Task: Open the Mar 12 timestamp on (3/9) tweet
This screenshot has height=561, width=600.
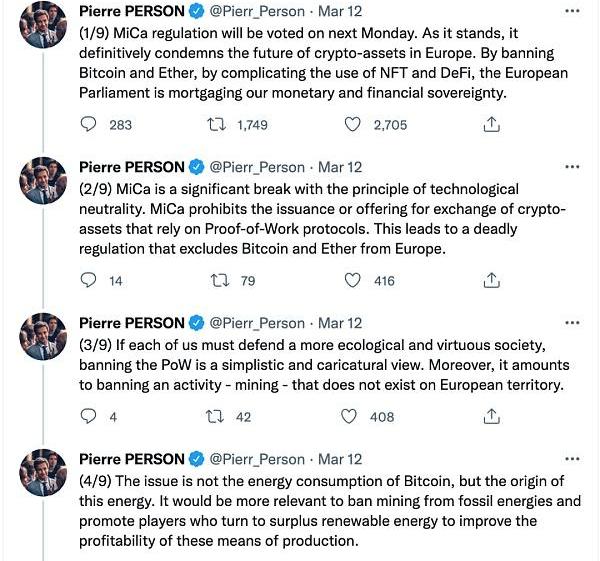Action: (x=340, y=324)
